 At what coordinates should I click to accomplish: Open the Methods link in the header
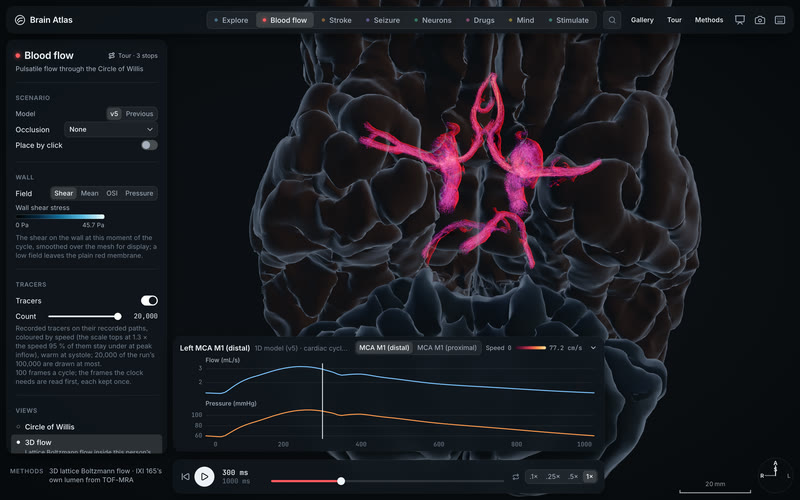point(709,20)
